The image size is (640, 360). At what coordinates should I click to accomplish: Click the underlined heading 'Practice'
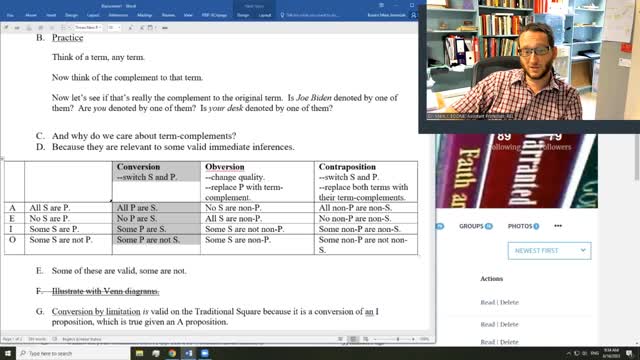[67, 38]
